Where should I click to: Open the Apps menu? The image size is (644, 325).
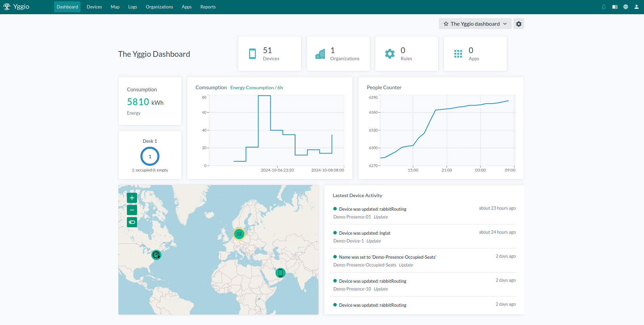187,7
